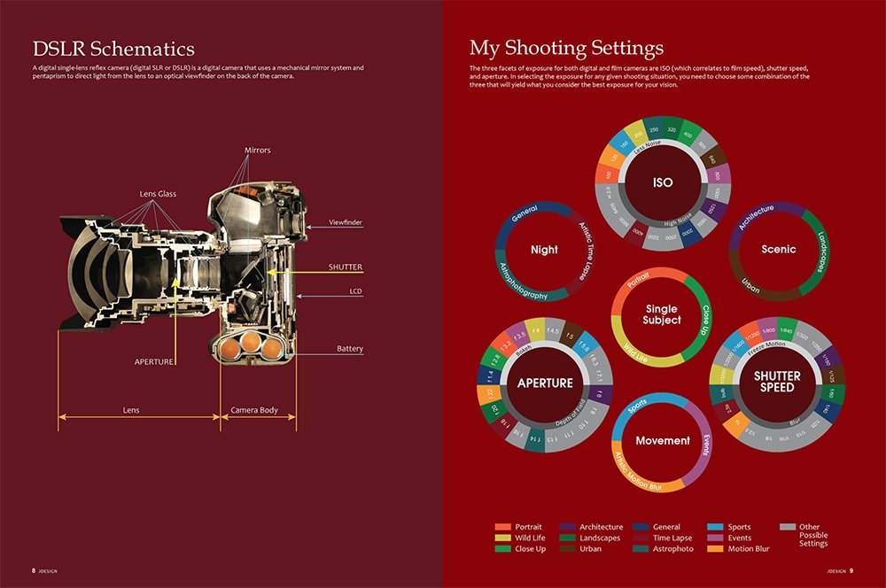Click the orange Portrait legend swatch
The width and height of the screenshot is (886, 588).
tap(502, 527)
